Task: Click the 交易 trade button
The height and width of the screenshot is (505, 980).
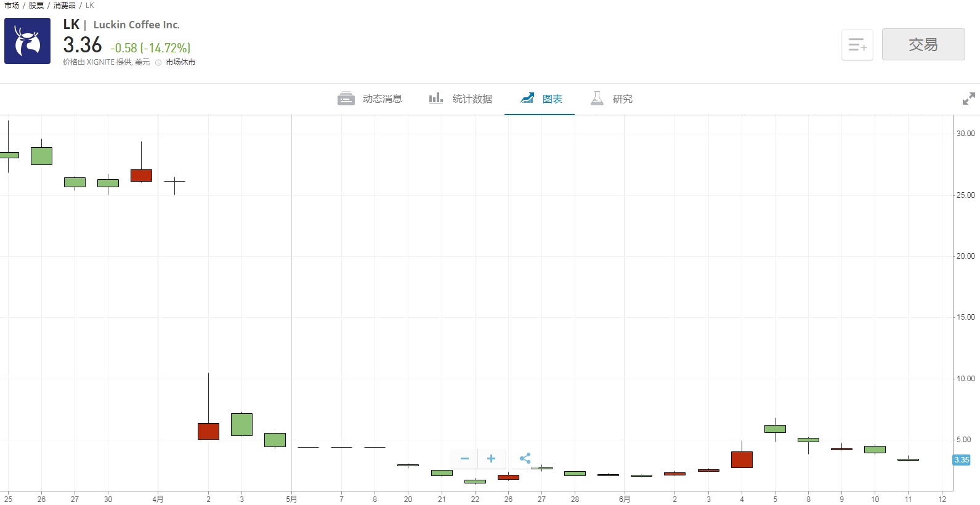Action: click(x=923, y=44)
